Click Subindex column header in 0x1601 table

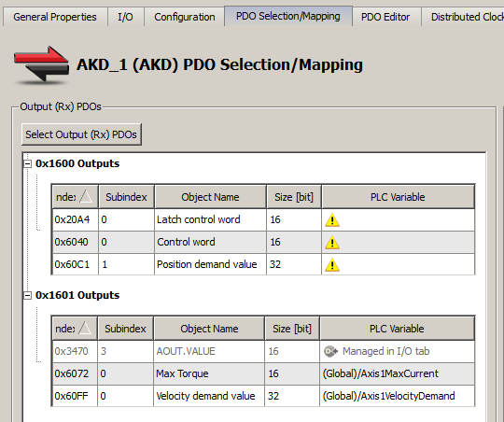pyautogui.click(x=125, y=329)
